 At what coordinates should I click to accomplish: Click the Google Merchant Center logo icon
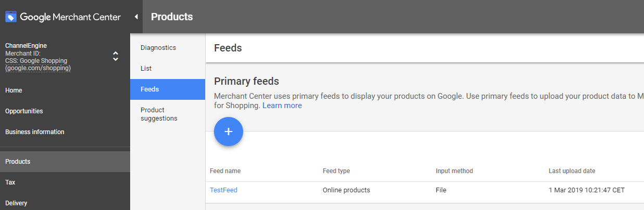point(11,17)
